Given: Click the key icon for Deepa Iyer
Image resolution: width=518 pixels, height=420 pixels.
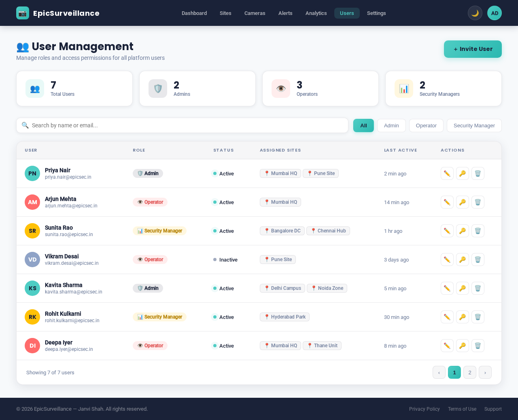Looking at the screenshot, I should [462, 346].
